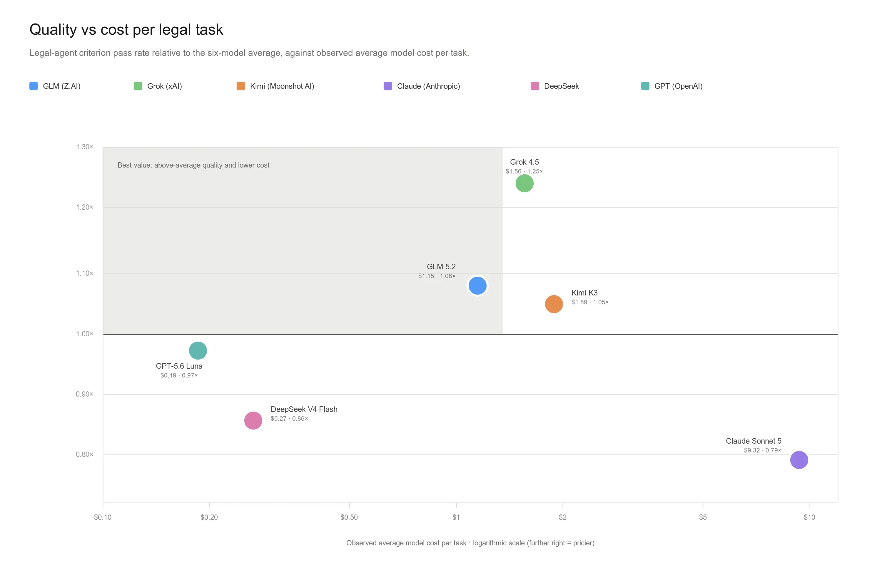Screen dimensions: 882x588
Task: Click the $0.10 x-axis tick label
Action: [x=103, y=517]
